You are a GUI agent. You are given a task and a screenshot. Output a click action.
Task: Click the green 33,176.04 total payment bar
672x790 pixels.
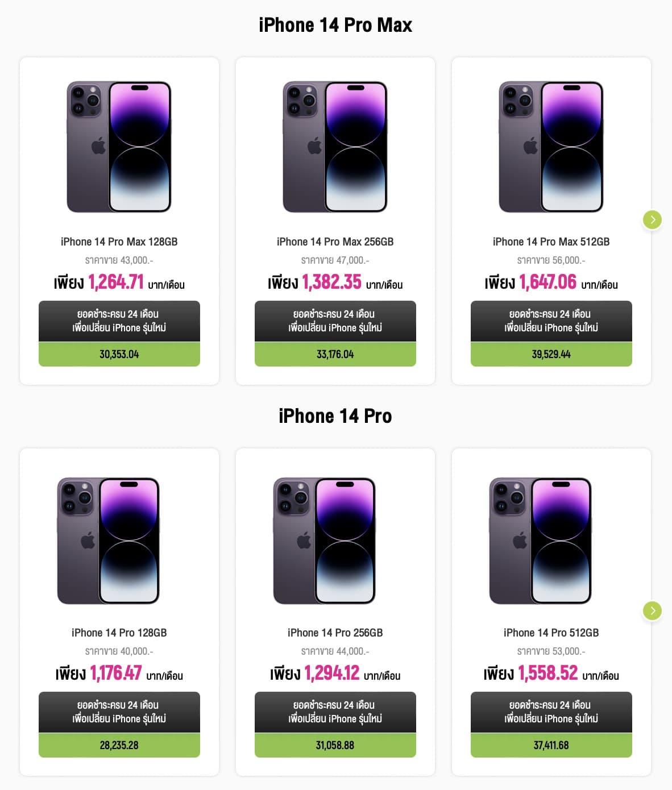pos(335,354)
